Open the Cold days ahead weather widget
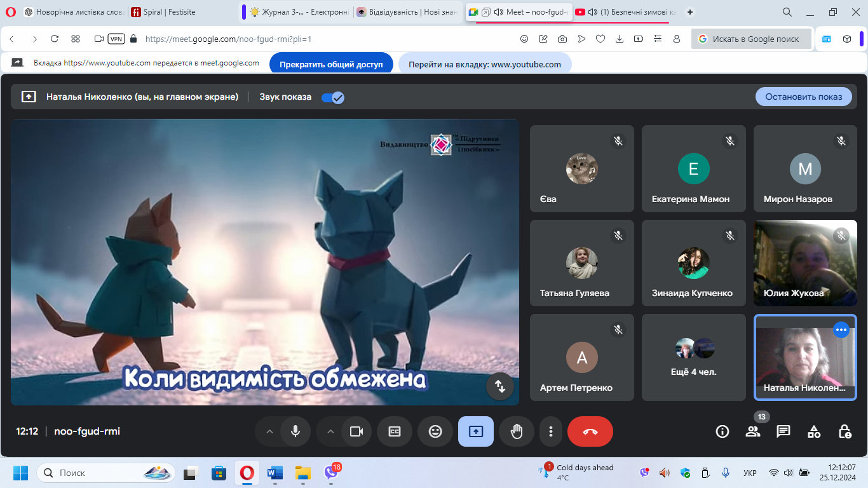868x488 pixels. (578, 472)
